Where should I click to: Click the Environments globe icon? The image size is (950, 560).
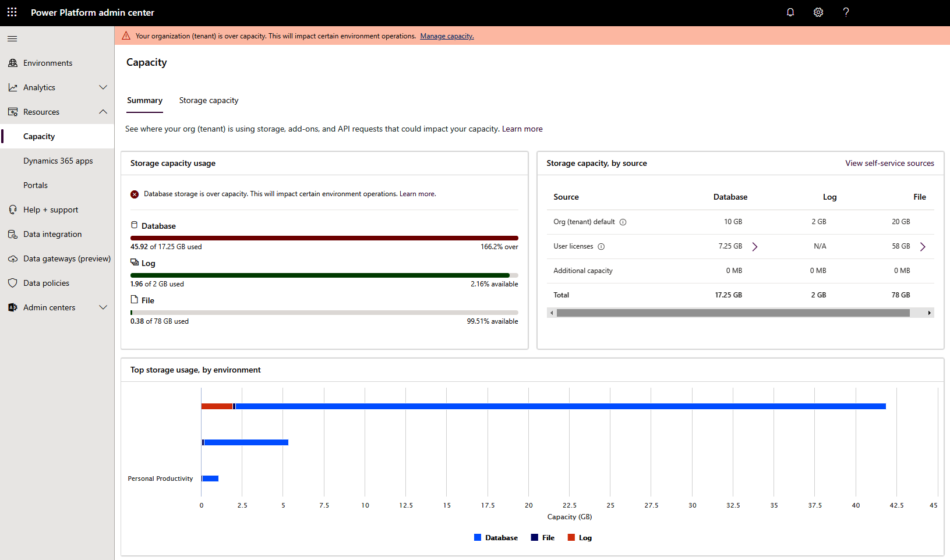tap(13, 63)
